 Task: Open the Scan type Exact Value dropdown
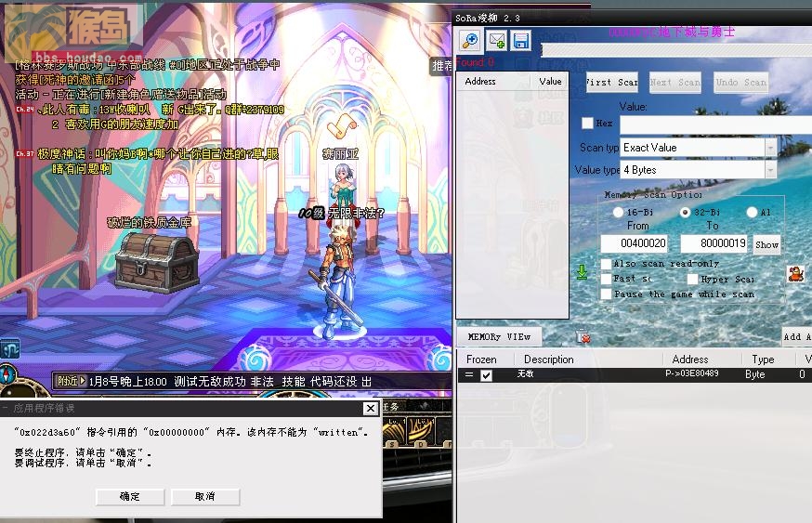click(x=770, y=148)
